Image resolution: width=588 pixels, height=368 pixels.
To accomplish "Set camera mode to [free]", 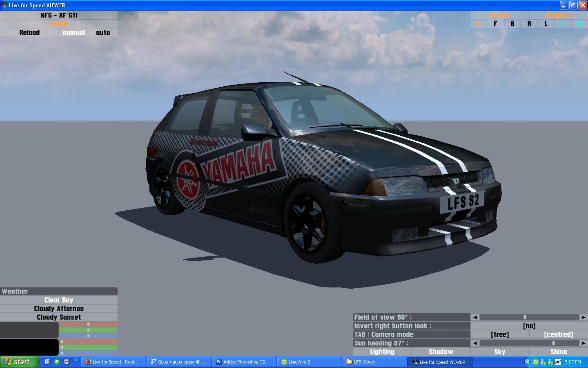I will pos(500,334).
